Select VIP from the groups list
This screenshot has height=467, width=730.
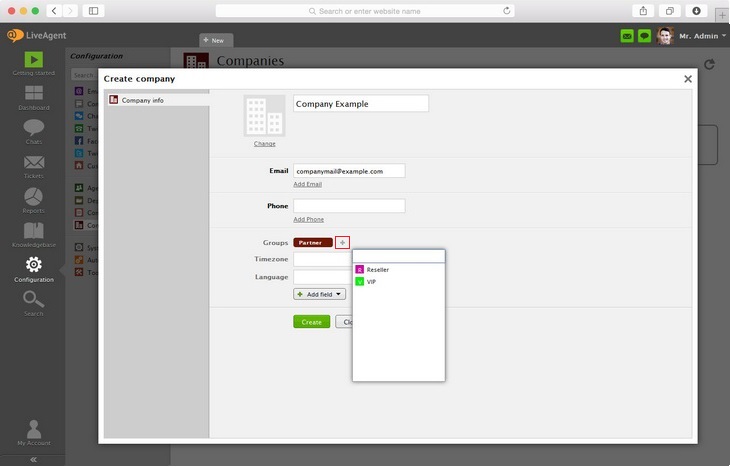(x=371, y=282)
